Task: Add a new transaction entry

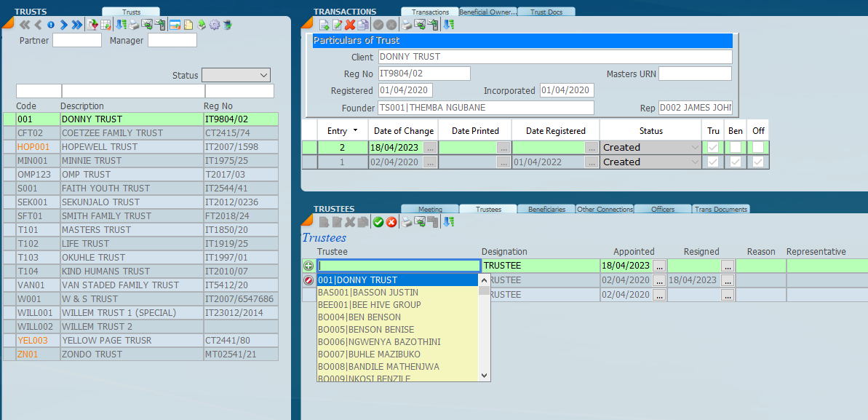Action: (324, 25)
